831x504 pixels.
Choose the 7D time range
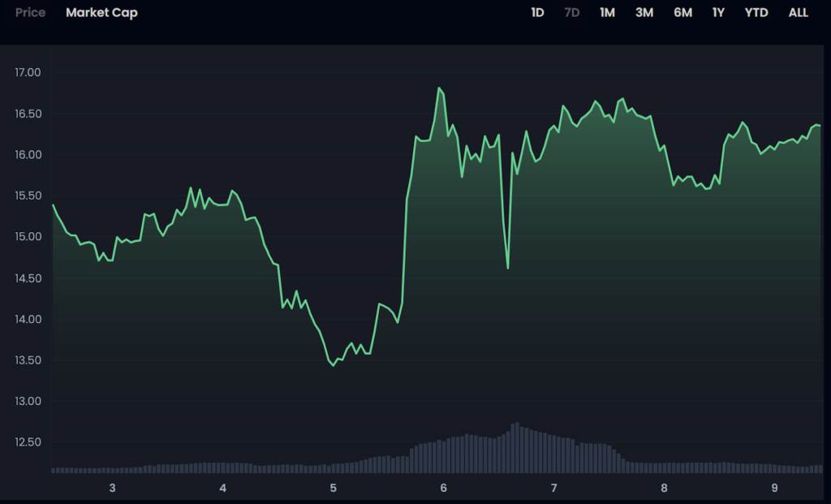pos(571,13)
